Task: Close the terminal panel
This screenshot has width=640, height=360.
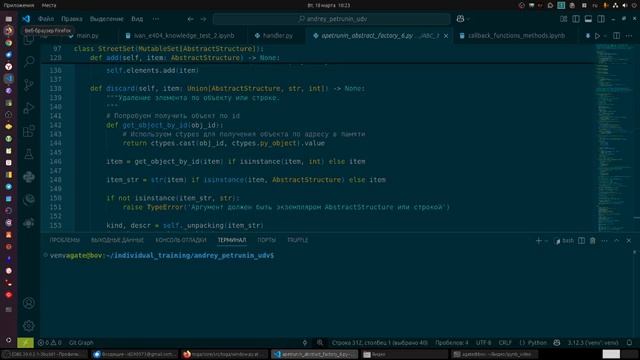Action: pyautogui.click(x=629, y=241)
